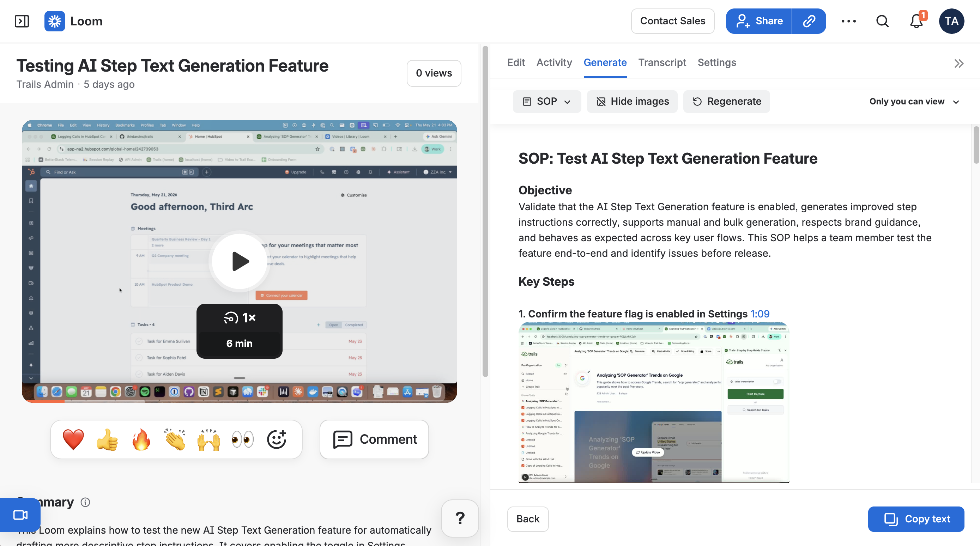
Task: Open the Loom home logo
Action: 73,21
